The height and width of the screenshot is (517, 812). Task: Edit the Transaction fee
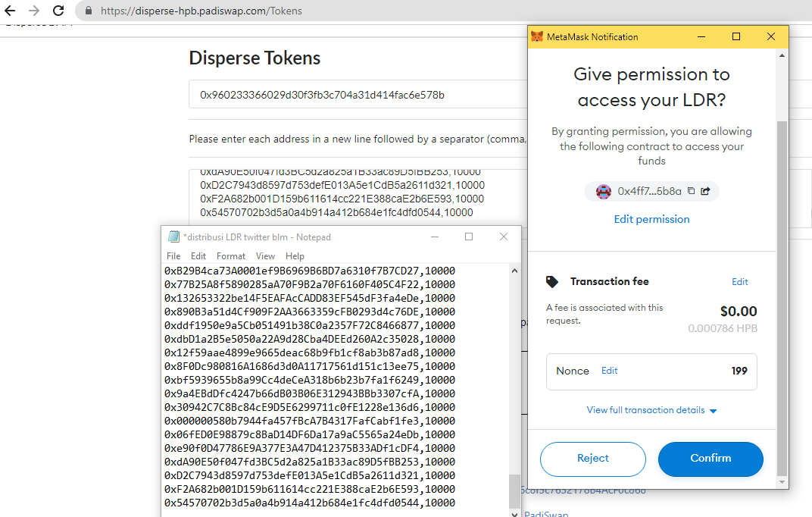pyautogui.click(x=739, y=282)
